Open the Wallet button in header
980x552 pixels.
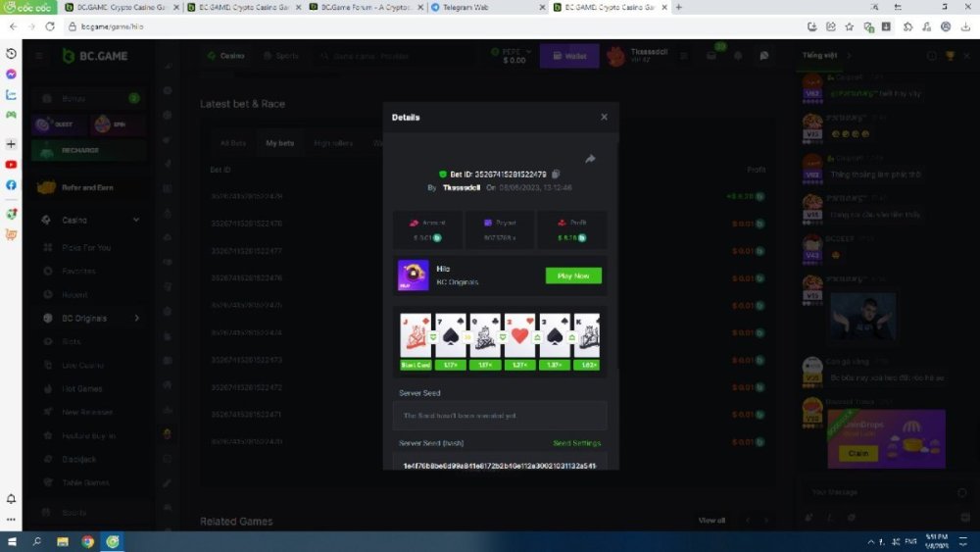(x=569, y=56)
